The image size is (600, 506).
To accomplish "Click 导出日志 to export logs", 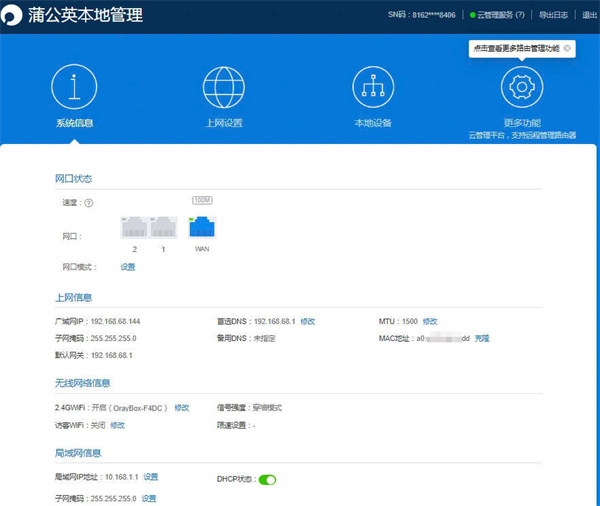I will pos(551,16).
